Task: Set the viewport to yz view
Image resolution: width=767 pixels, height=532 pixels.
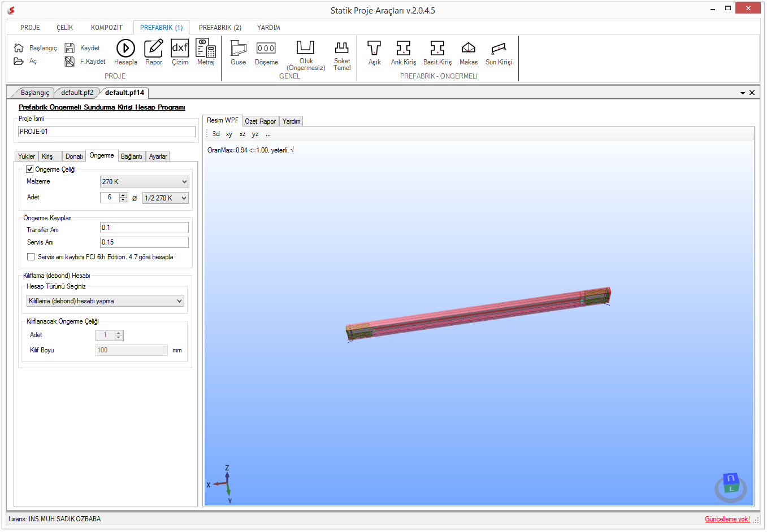Action: pos(255,134)
